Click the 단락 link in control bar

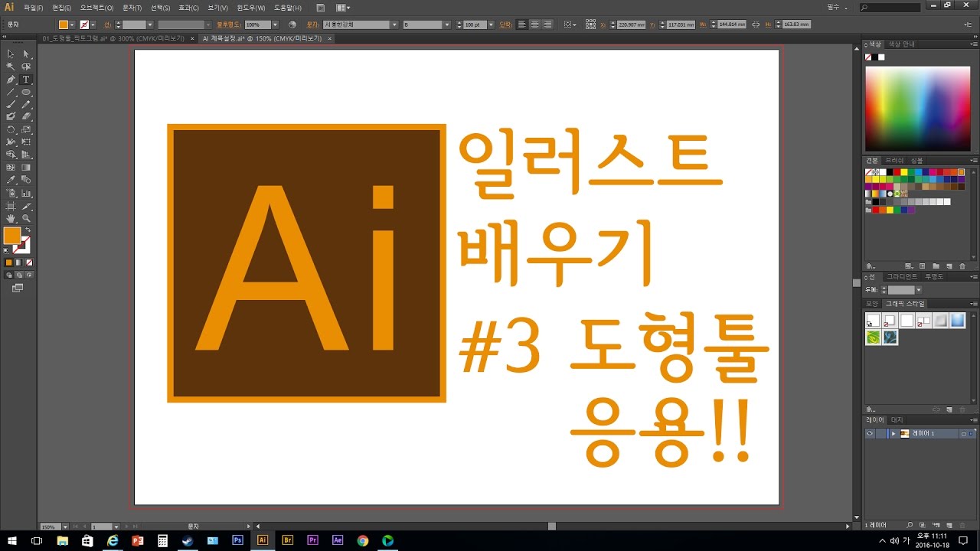tap(505, 24)
